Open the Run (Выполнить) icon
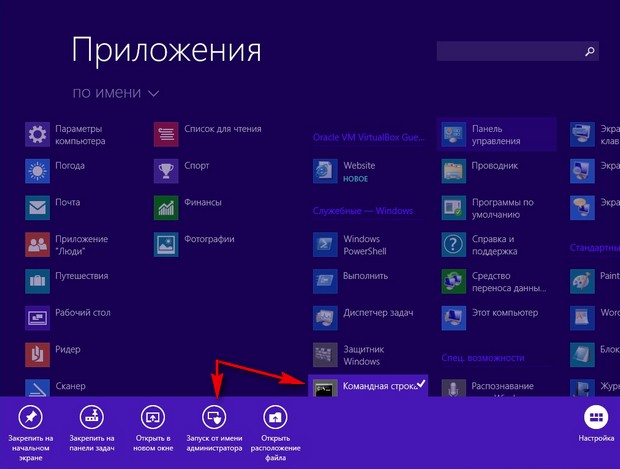 pyautogui.click(x=325, y=281)
